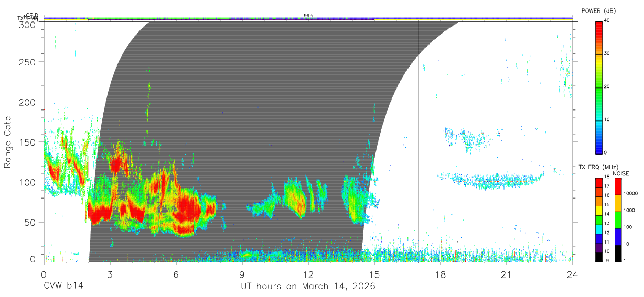The image size is (644, 297).
Task: Pick the green segment of the NOISE bar
Action: (x=618, y=220)
